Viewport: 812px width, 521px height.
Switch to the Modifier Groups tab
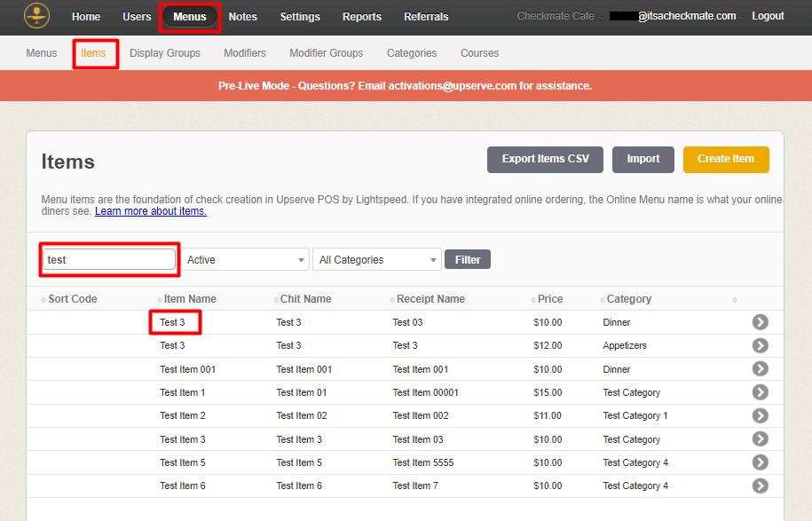click(326, 53)
